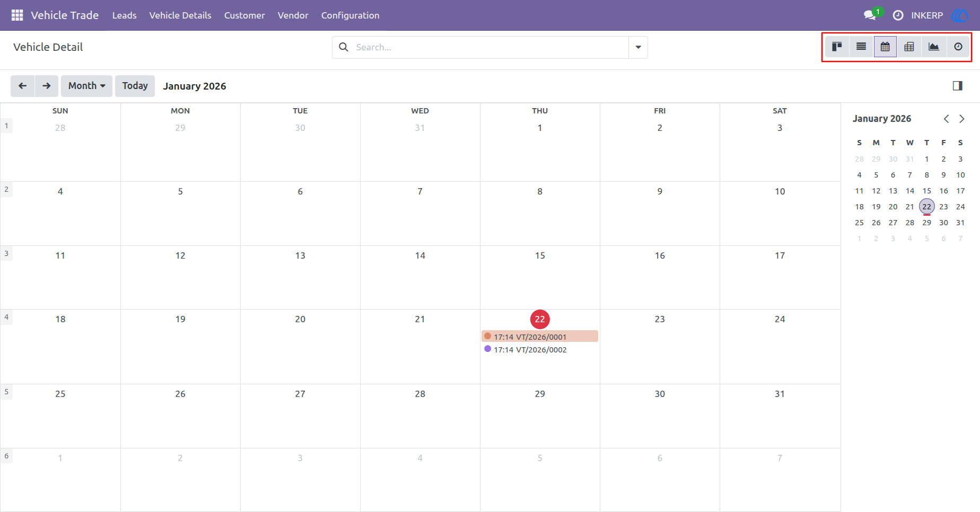Screen dimensions: 980x512
Task: Switch to Kanban view
Action: [837, 47]
